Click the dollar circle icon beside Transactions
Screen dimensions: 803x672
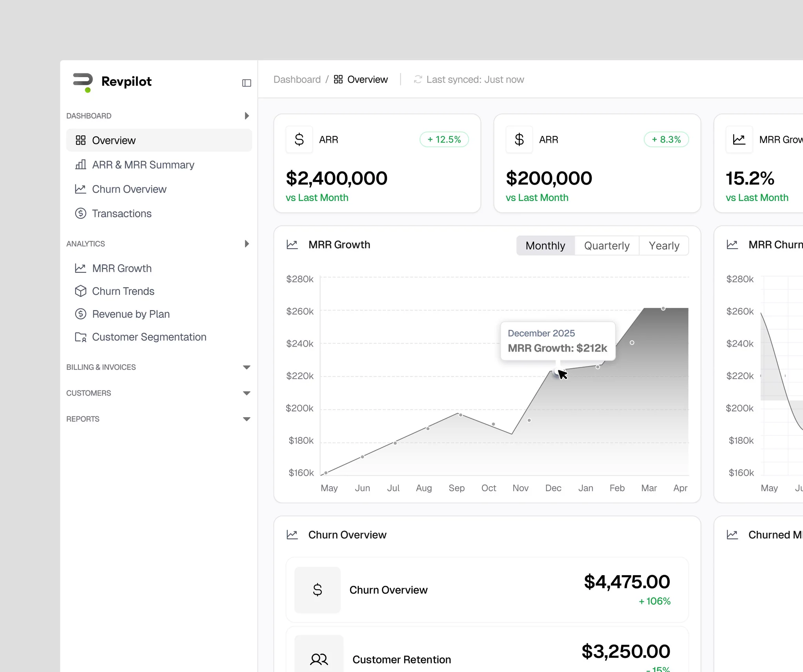pos(80,213)
